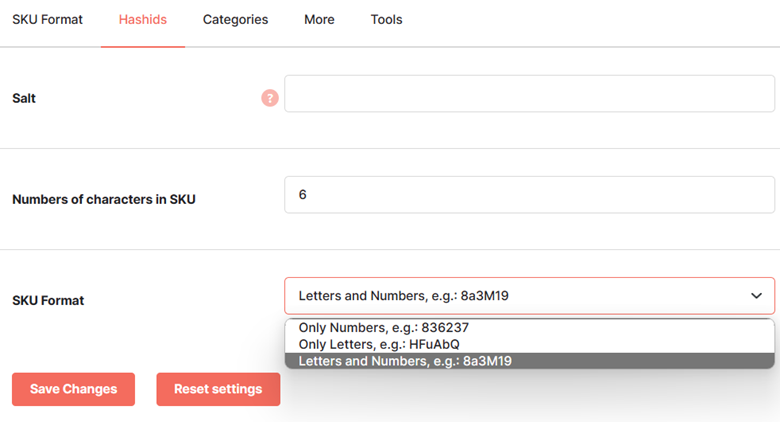This screenshot has height=422, width=780.
Task: Expand the SKU Format select box
Action: click(529, 296)
